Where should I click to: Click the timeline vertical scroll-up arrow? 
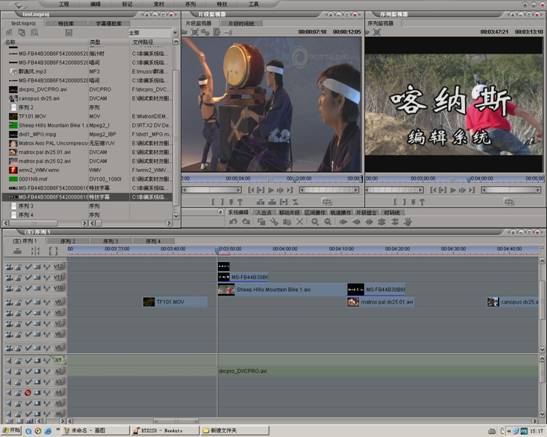tap(542, 260)
